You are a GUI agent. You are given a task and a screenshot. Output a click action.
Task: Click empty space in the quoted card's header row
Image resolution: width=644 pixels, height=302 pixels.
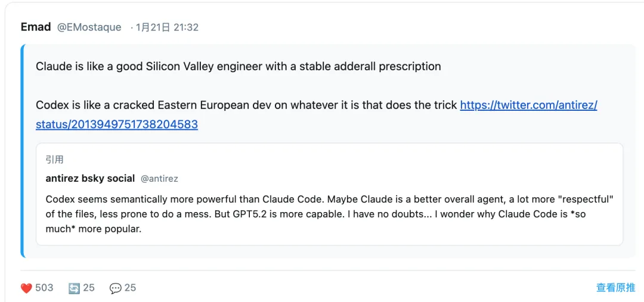388,178
